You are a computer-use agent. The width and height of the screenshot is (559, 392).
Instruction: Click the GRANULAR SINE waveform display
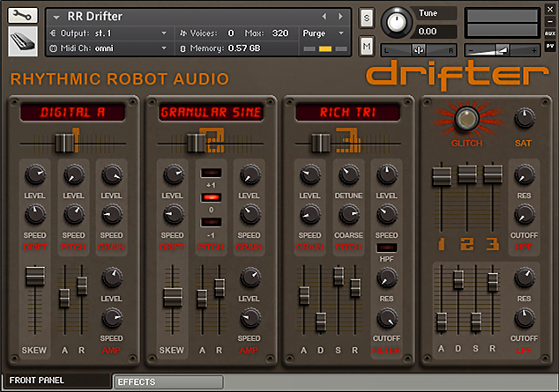tap(211, 112)
